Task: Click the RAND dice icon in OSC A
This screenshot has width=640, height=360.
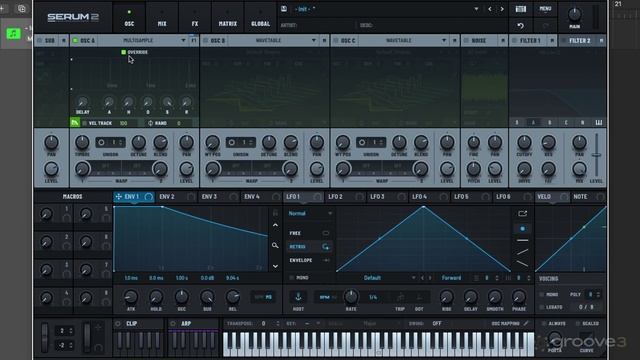Action: click(150, 123)
